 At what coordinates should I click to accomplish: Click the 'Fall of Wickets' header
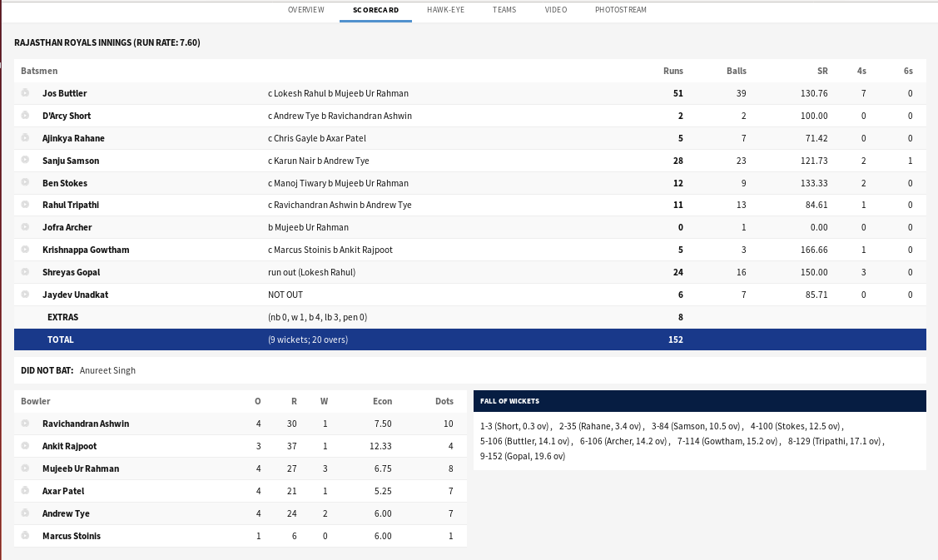(509, 401)
